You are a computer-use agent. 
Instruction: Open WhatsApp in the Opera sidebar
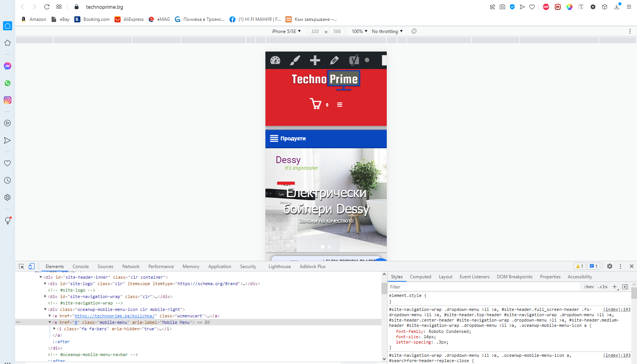click(x=8, y=83)
